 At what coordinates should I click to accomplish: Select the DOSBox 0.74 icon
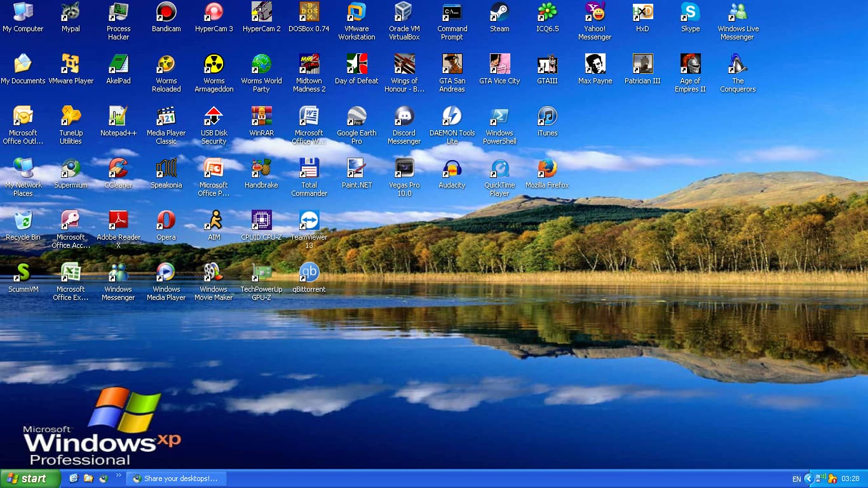point(309,13)
